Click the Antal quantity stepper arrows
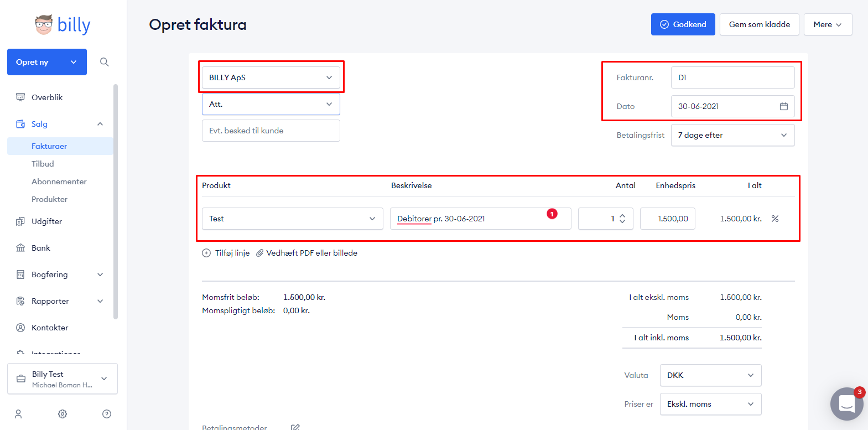Image resolution: width=868 pixels, height=430 pixels. (x=622, y=219)
